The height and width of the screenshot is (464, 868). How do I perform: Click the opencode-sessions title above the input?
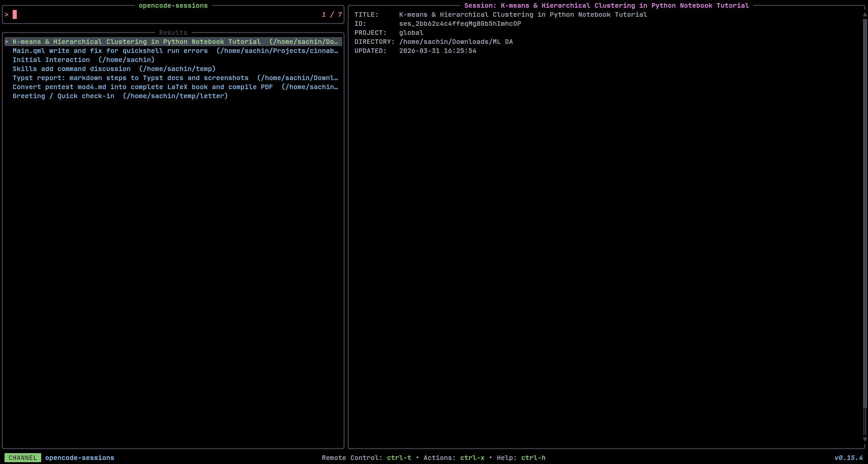pos(173,5)
